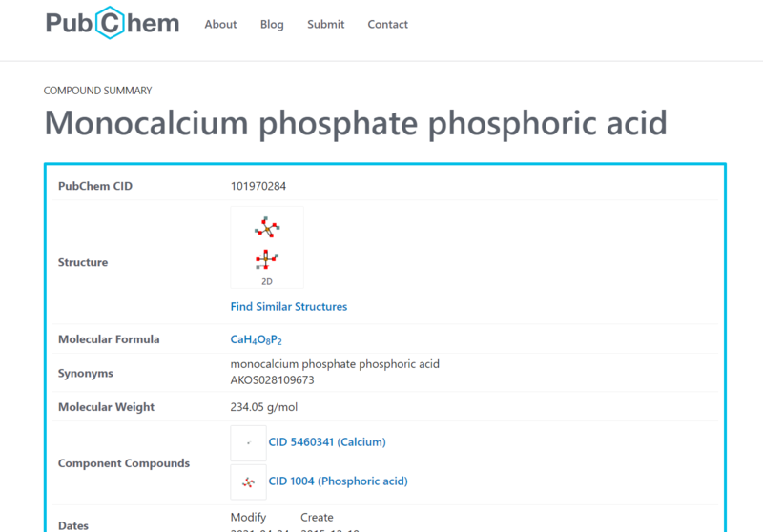Click the COMPOUND SUMMARY label
Image resolution: width=763 pixels, height=532 pixels.
click(98, 91)
